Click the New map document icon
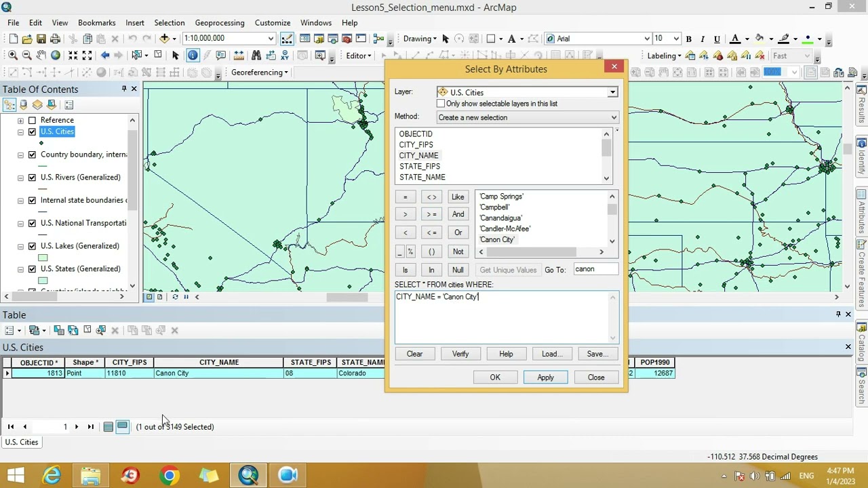The width and height of the screenshot is (868, 488). point(12,39)
